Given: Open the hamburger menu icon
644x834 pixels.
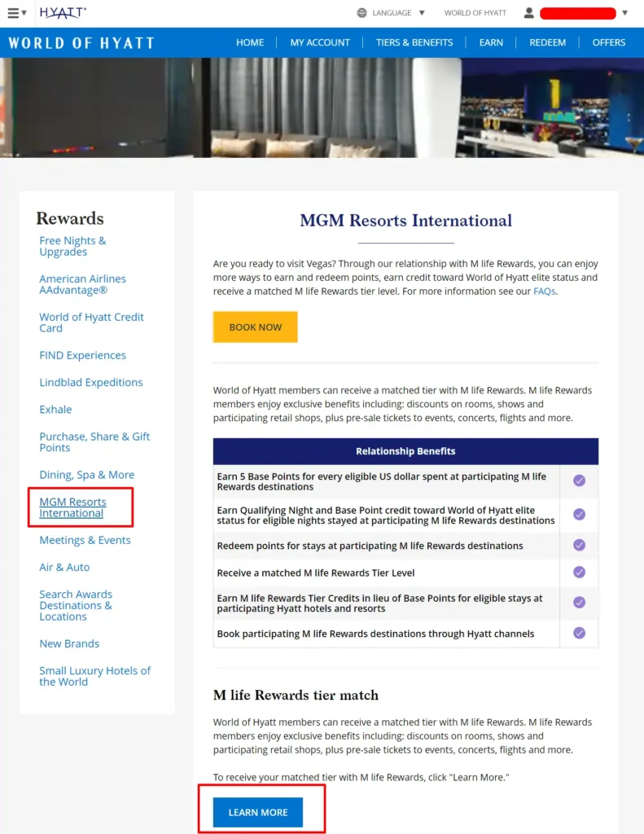Looking at the screenshot, I should (13, 13).
